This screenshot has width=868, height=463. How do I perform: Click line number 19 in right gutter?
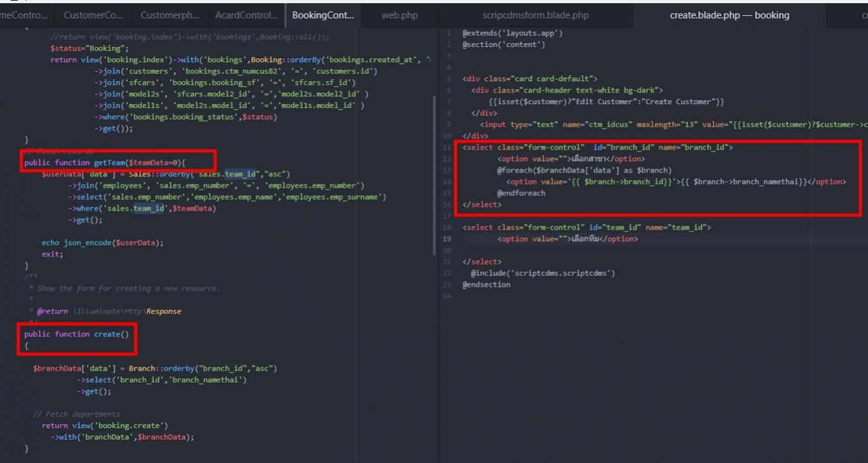point(447,239)
